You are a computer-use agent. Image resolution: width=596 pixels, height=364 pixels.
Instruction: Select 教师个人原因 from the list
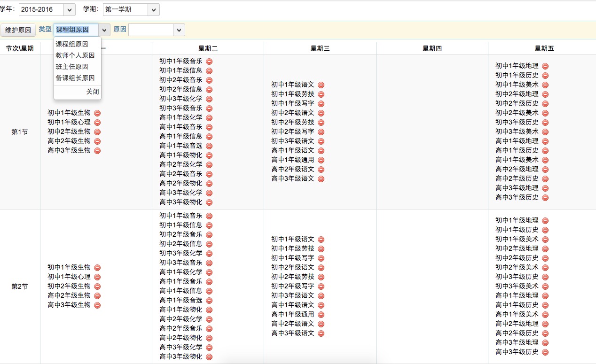point(75,55)
